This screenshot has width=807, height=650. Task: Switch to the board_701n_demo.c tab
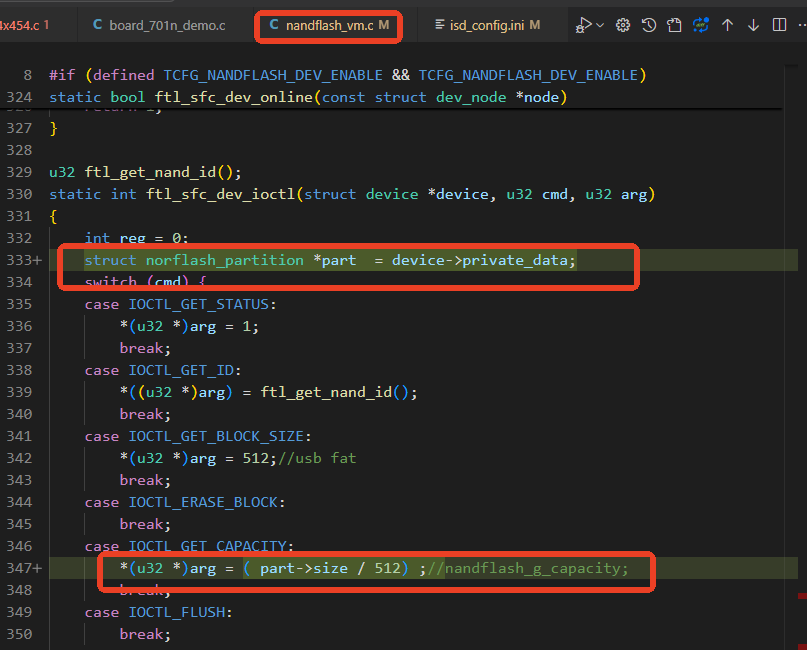click(x=159, y=25)
